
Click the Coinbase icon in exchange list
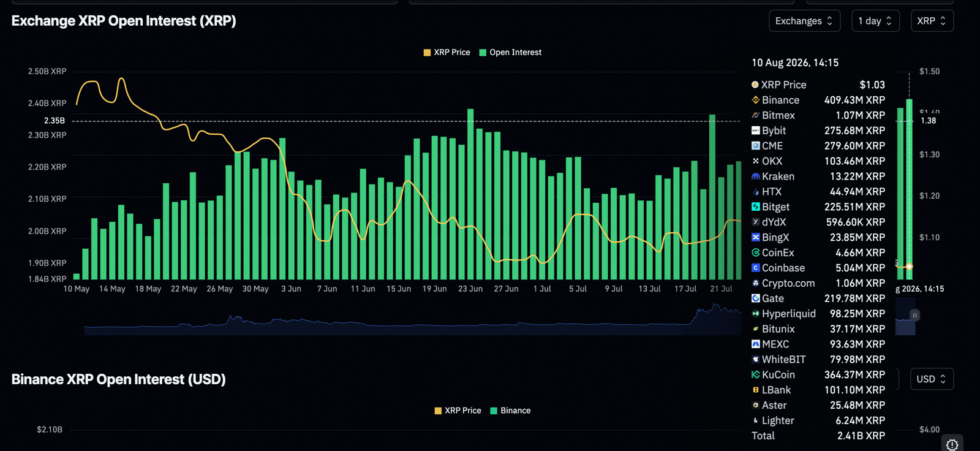tap(756, 268)
